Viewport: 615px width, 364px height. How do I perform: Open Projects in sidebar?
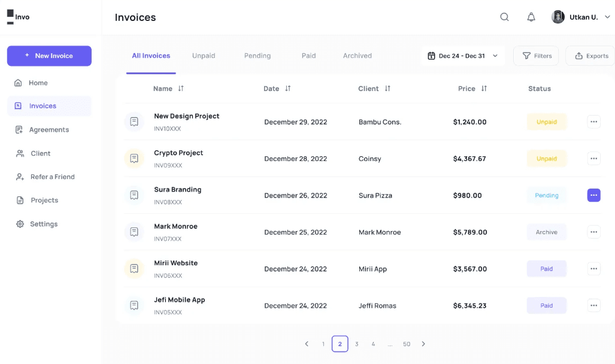point(37,201)
